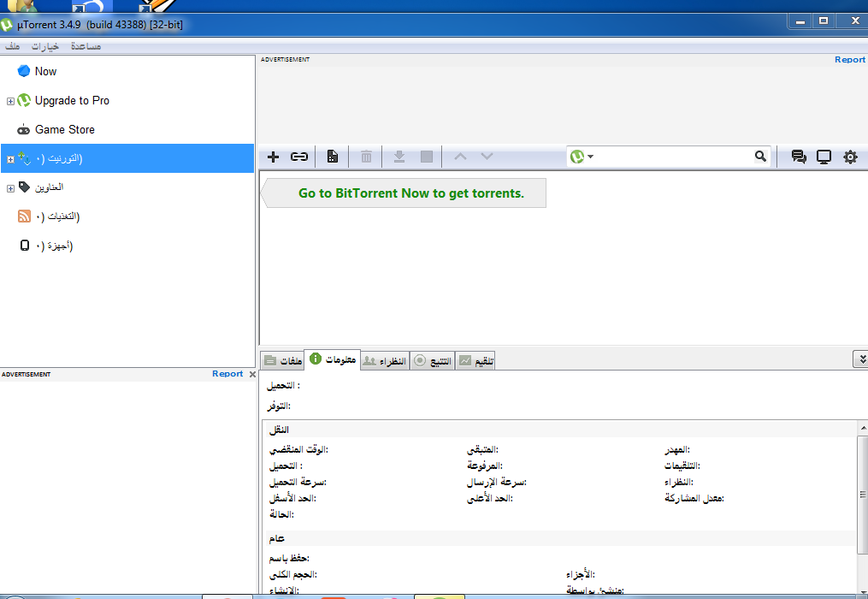868x599 pixels.
Task: Open the chat bubbles icon in toolbar
Action: pos(798,157)
